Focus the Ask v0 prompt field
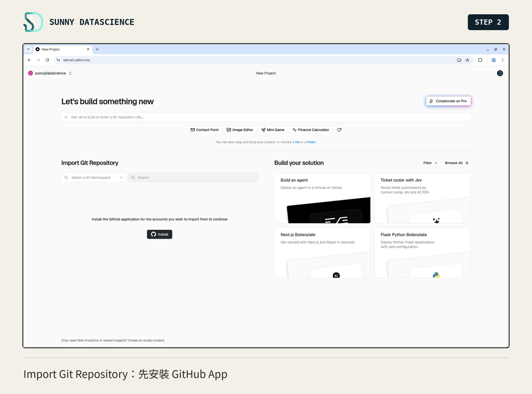532x394 pixels. (266, 117)
